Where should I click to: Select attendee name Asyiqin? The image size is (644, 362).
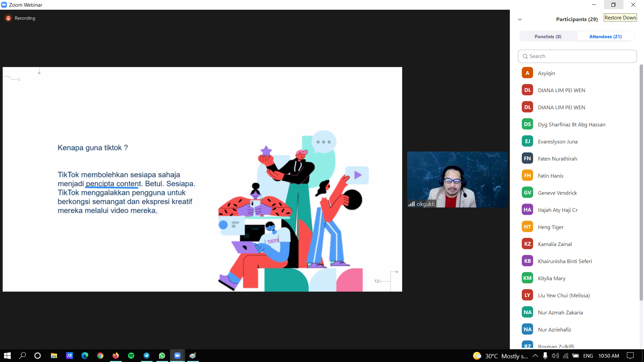tap(546, 73)
